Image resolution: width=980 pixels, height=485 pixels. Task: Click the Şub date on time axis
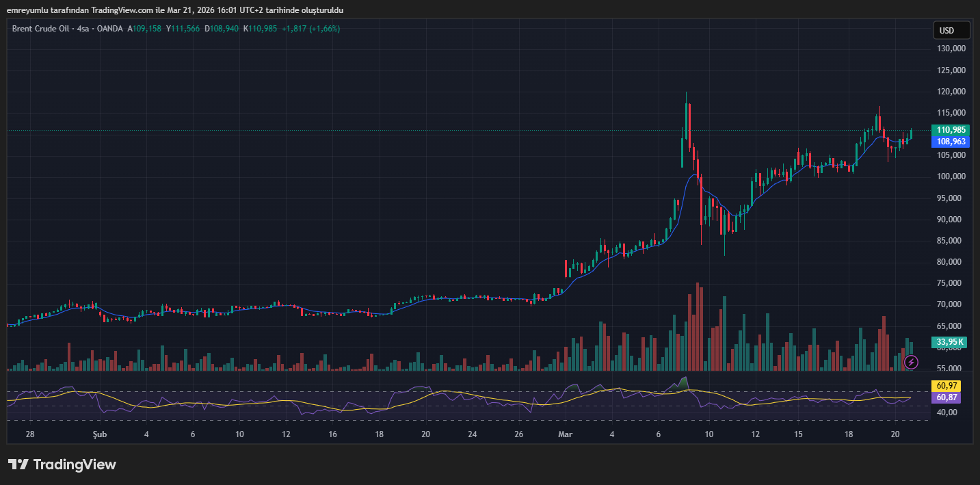tap(100, 434)
